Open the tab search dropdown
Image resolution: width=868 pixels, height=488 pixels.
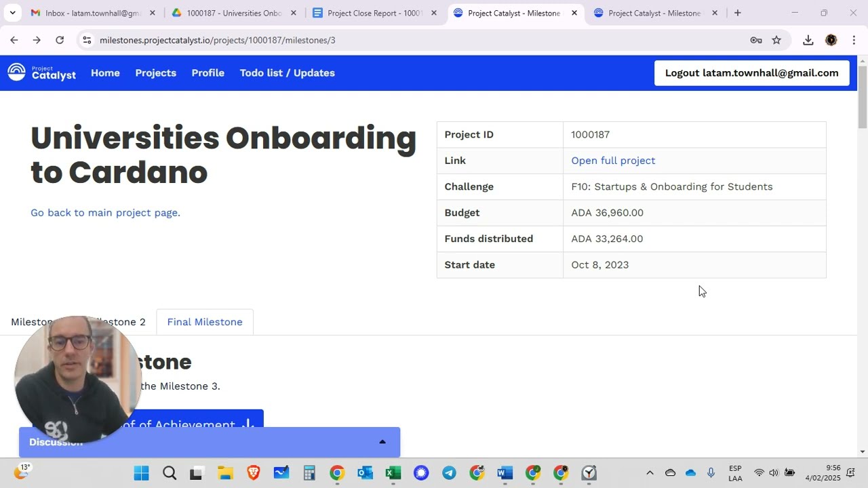[x=12, y=13]
